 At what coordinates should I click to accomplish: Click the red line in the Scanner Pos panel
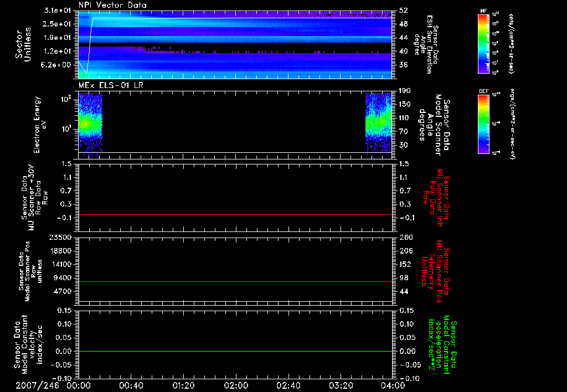point(235,281)
